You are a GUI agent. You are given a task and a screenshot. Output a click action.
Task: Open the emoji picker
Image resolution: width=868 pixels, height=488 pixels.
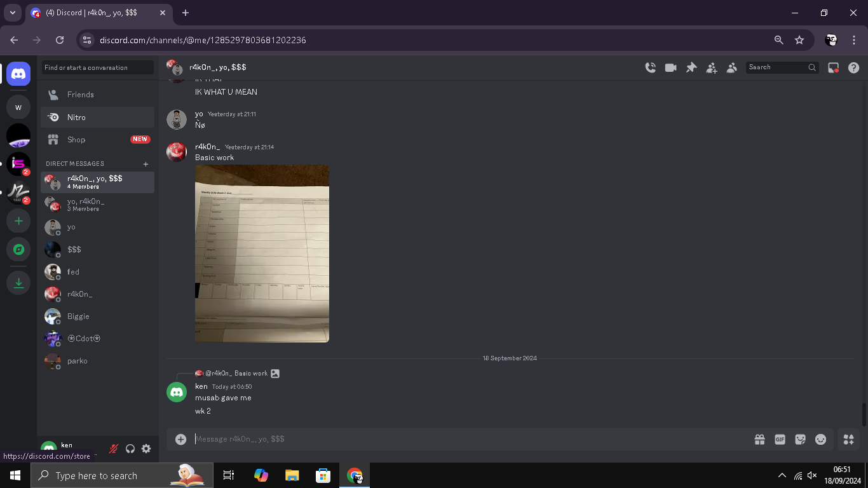tap(821, 439)
